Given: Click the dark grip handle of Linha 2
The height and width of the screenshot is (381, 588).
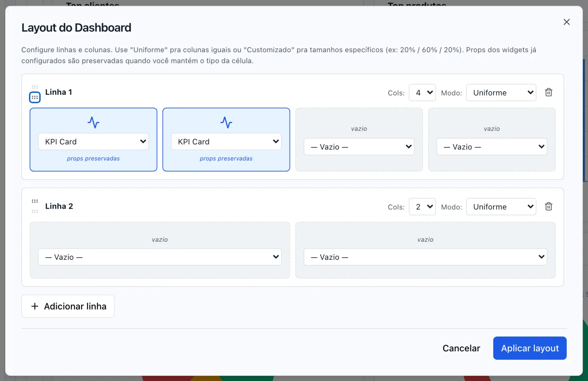Looking at the screenshot, I should click(x=35, y=201).
